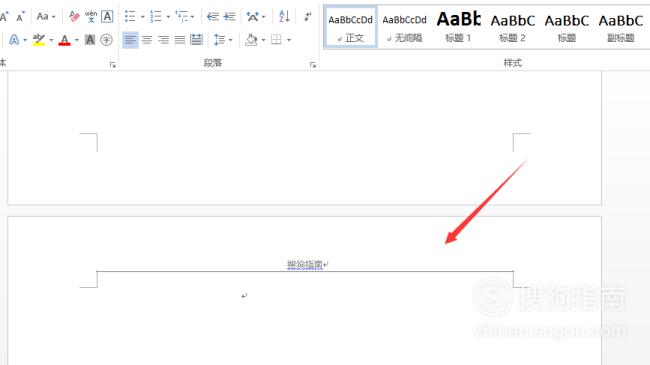Increase font size with grow font icon
The height and width of the screenshot is (365, 650).
click(4, 17)
